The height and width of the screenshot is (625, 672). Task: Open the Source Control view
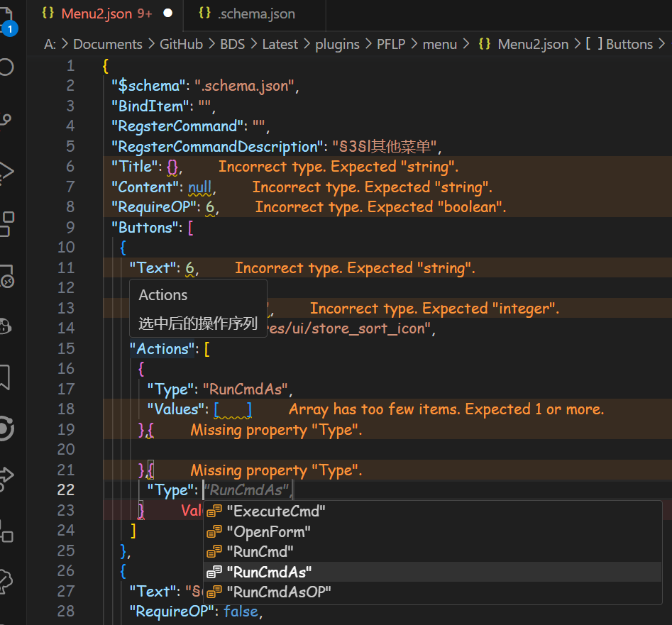click(x=7, y=119)
